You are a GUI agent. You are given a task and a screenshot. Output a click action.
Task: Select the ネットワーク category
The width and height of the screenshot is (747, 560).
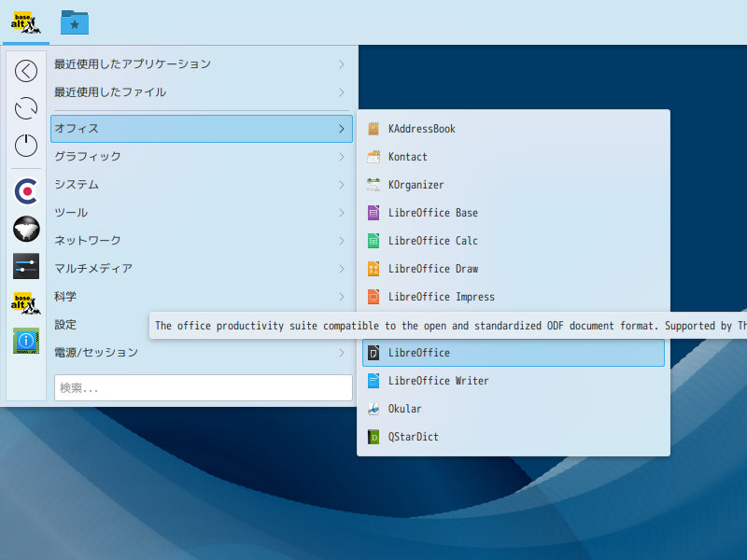coord(202,241)
